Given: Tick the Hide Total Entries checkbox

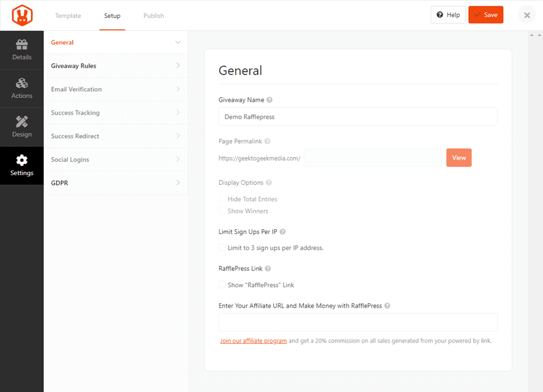Looking at the screenshot, I should (x=222, y=199).
